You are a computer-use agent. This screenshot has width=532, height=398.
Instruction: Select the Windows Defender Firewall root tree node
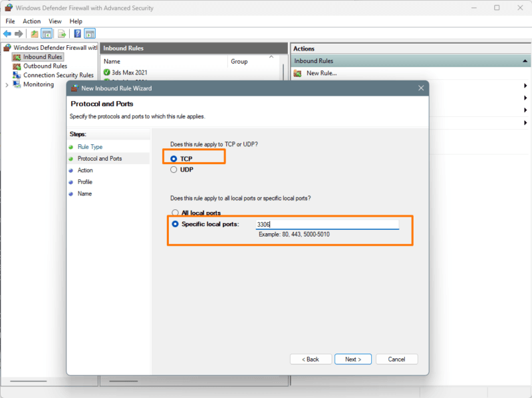pos(55,48)
